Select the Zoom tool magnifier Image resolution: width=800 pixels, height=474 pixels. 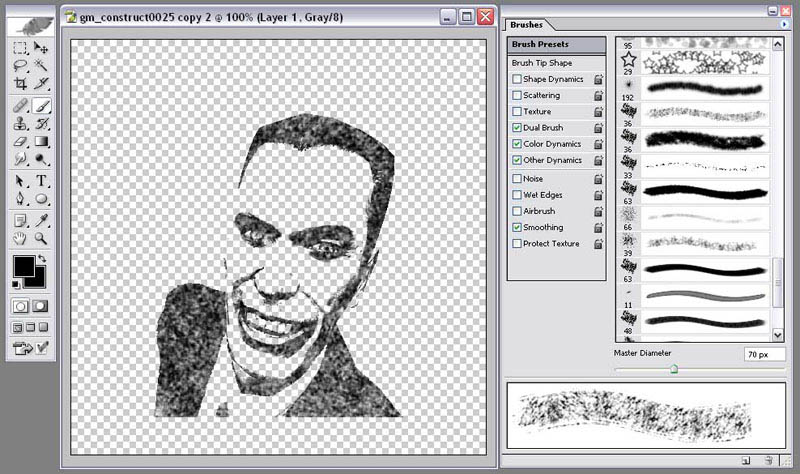point(42,238)
